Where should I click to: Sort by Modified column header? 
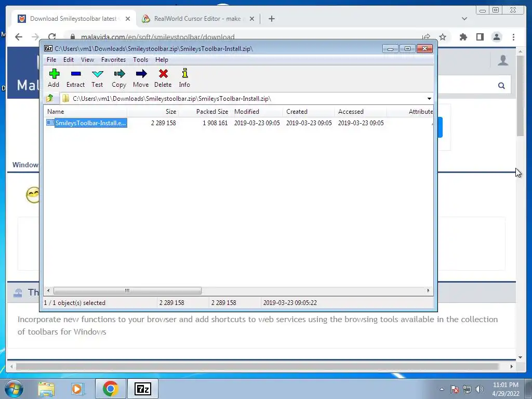coord(257,112)
